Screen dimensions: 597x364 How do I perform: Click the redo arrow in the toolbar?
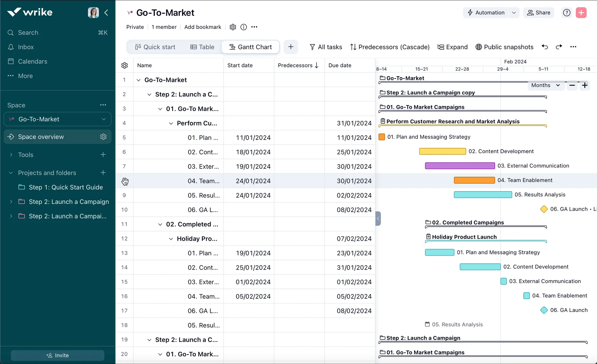pyautogui.click(x=559, y=47)
